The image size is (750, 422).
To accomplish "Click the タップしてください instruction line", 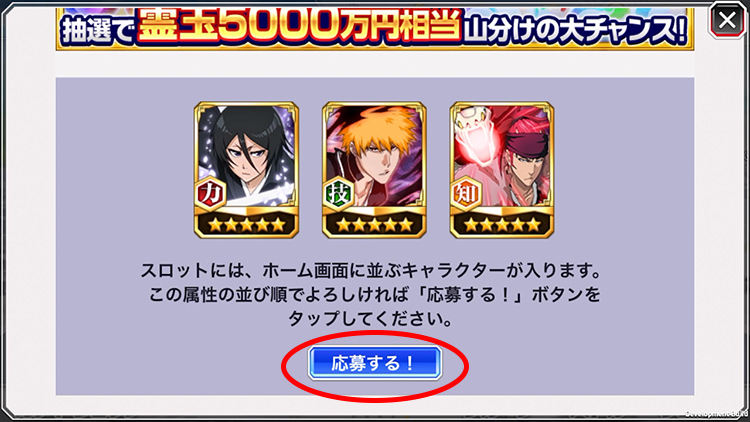I will click(x=370, y=318).
